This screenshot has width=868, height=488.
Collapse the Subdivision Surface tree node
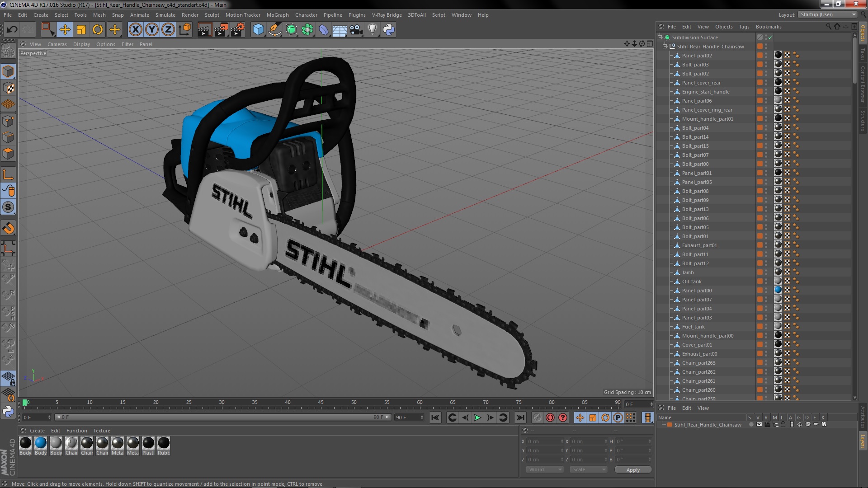(x=660, y=38)
